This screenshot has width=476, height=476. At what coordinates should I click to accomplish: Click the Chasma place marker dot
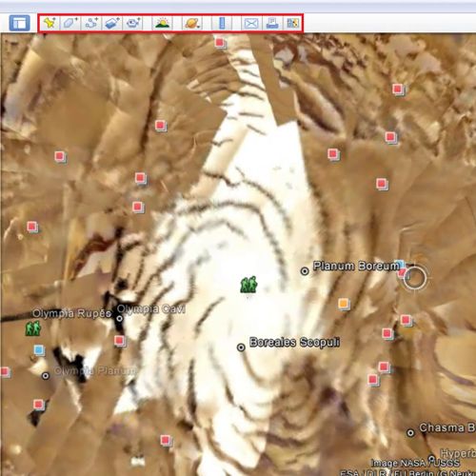(x=410, y=432)
